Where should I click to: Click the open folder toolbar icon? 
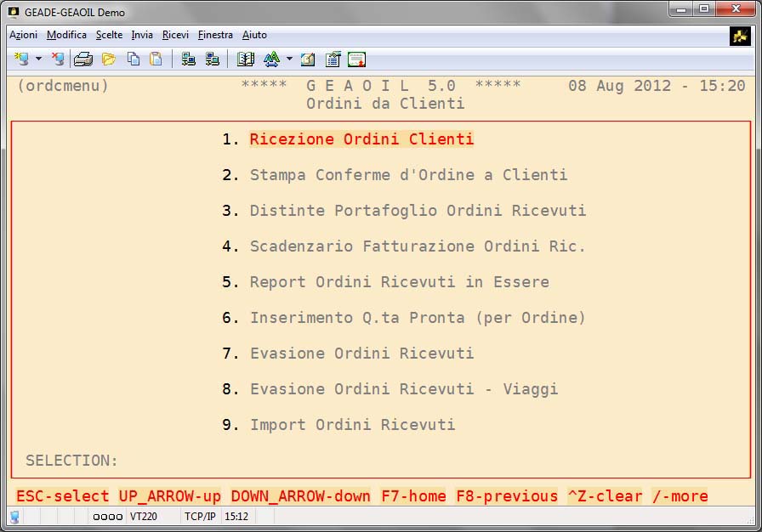[108, 59]
